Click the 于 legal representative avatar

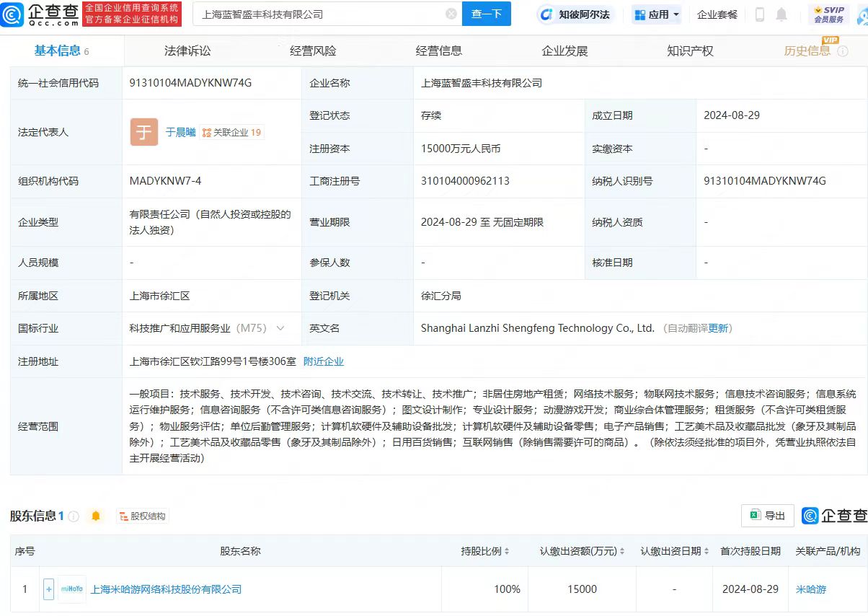click(x=144, y=132)
